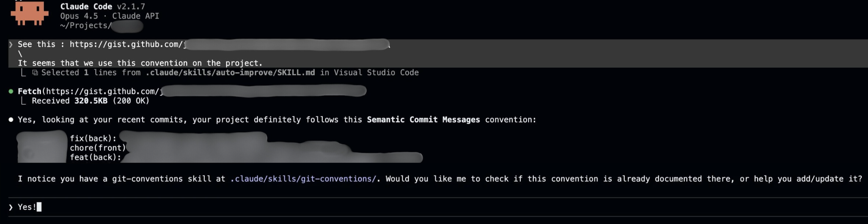
Task: Click the input prompt chevron before "Yes!"
Action: (11, 207)
